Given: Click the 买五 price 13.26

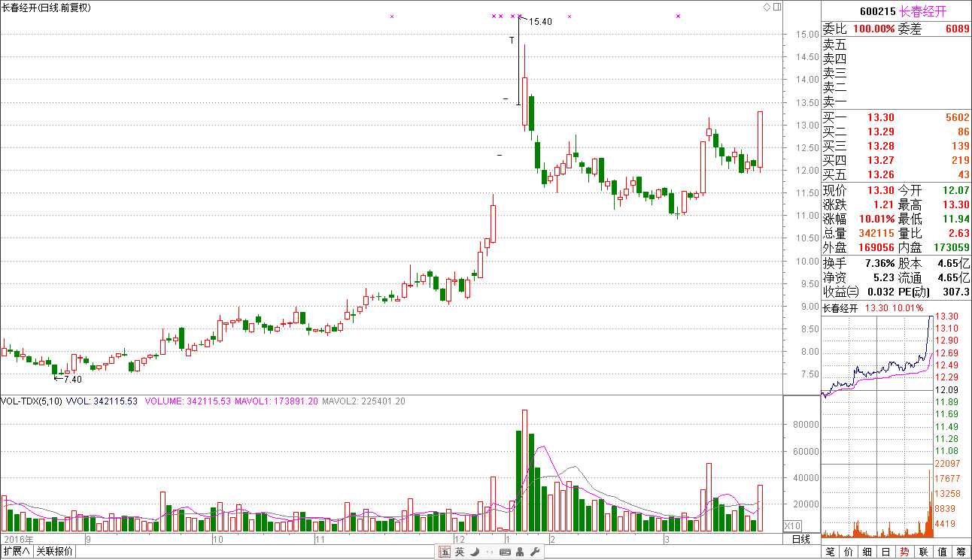Looking at the screenshot, I should [x=880, y=174].
